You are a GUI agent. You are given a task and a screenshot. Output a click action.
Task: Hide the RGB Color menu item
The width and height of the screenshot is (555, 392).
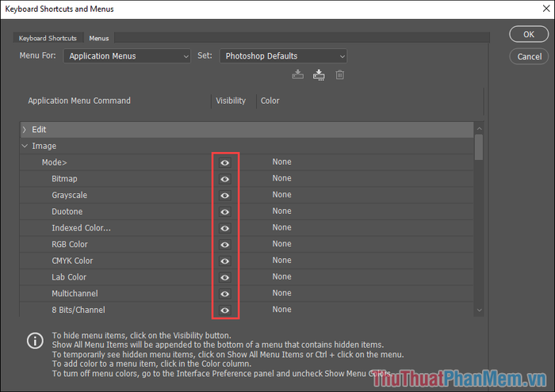pos(224,245)
